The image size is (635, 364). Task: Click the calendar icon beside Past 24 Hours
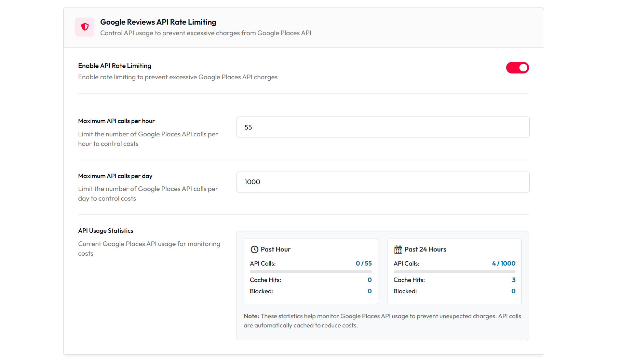pyautogui.click(x=398, y=250)
